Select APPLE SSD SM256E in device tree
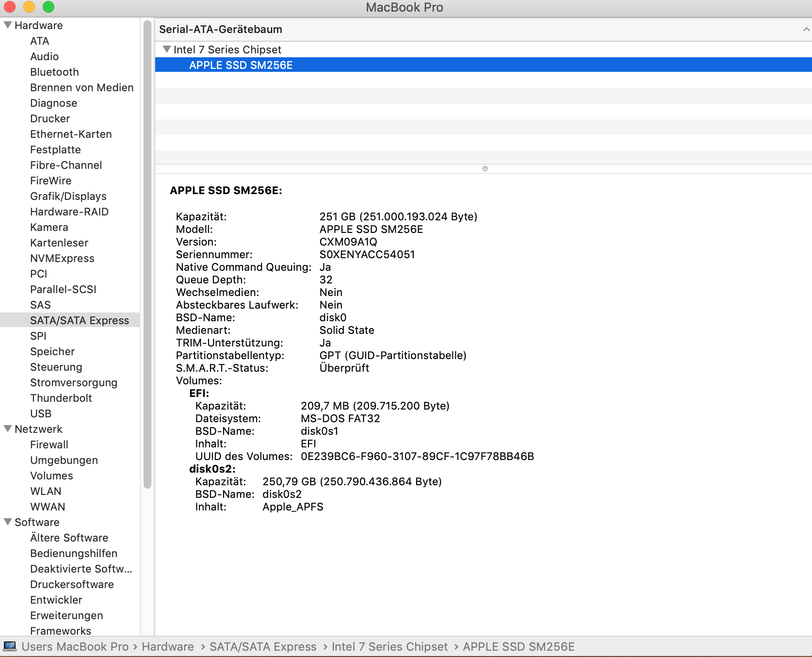This screenshot has height=657, width=812. (483, 65)
